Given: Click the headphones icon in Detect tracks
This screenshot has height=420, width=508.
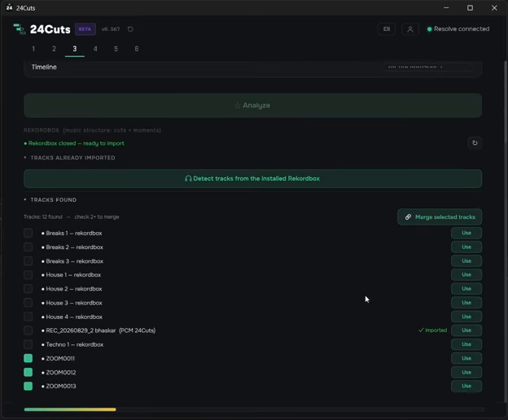Looking at the screenshot, I should (x=188, y=179).
